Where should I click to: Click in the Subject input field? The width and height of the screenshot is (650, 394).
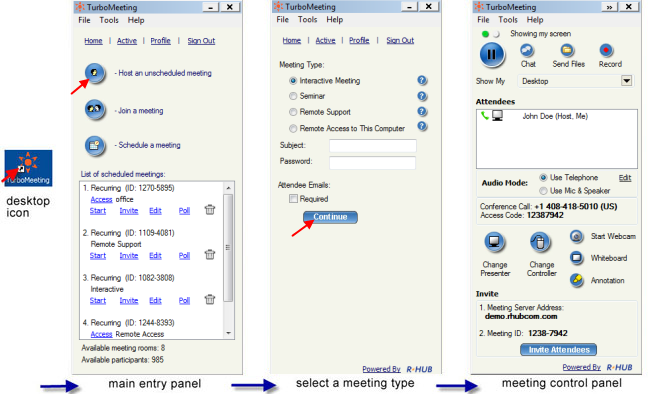[x=373, y=146]
